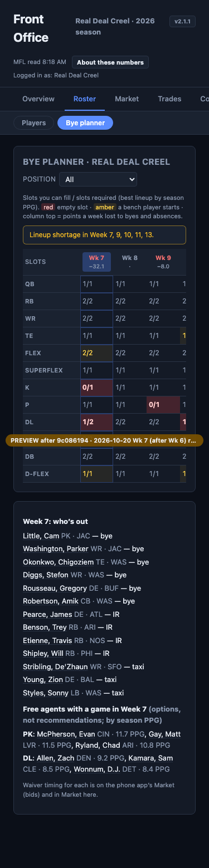Open the About these numbers button
Screen dimensions: 209x868
click(110, 62)
